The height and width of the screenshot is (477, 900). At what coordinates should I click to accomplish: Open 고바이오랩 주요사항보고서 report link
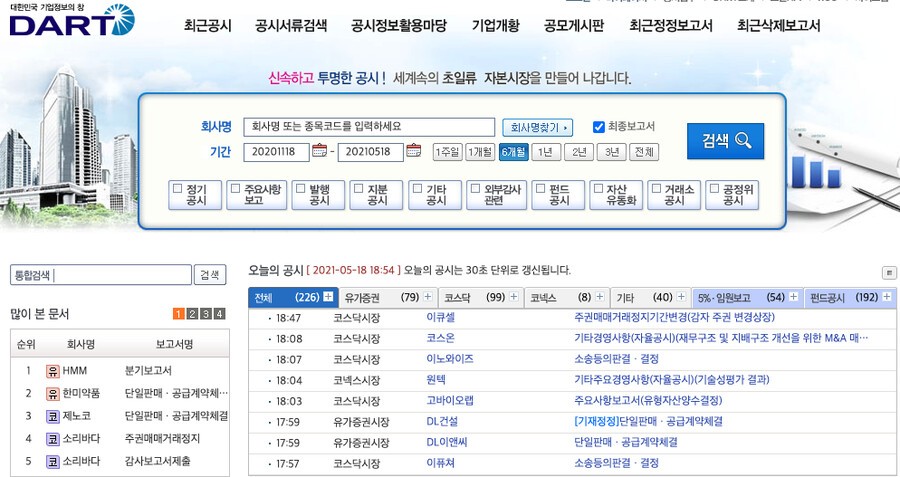pos(648,400)
